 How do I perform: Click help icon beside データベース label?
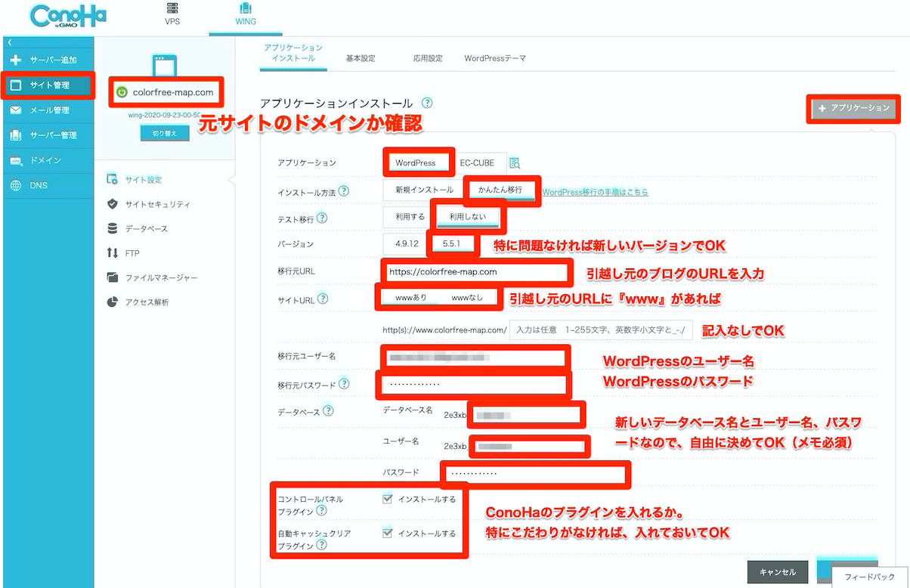[x=328, y=411]
